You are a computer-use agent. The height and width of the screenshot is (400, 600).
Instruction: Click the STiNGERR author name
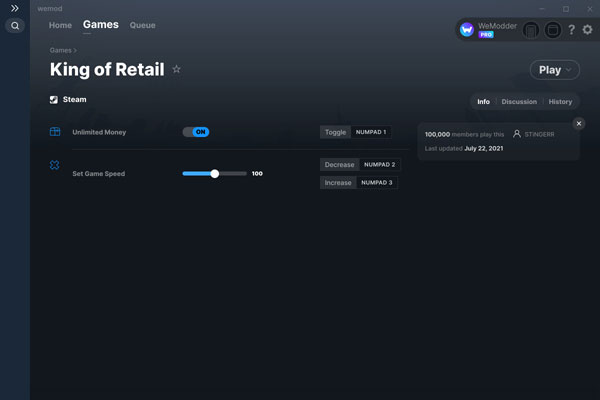(x=539, y=134)
